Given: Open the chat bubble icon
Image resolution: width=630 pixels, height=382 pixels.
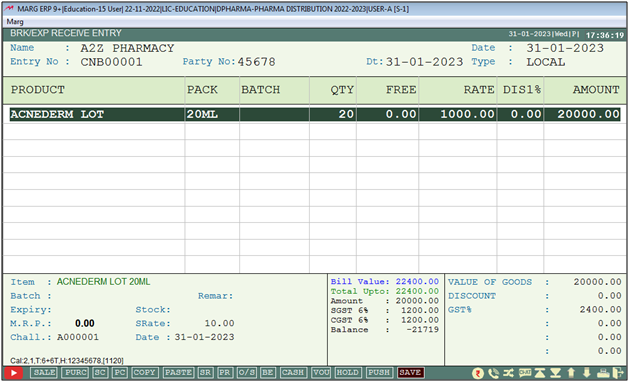Looking at the screenshot, I should pyautogui.click(x=524, y=373).
